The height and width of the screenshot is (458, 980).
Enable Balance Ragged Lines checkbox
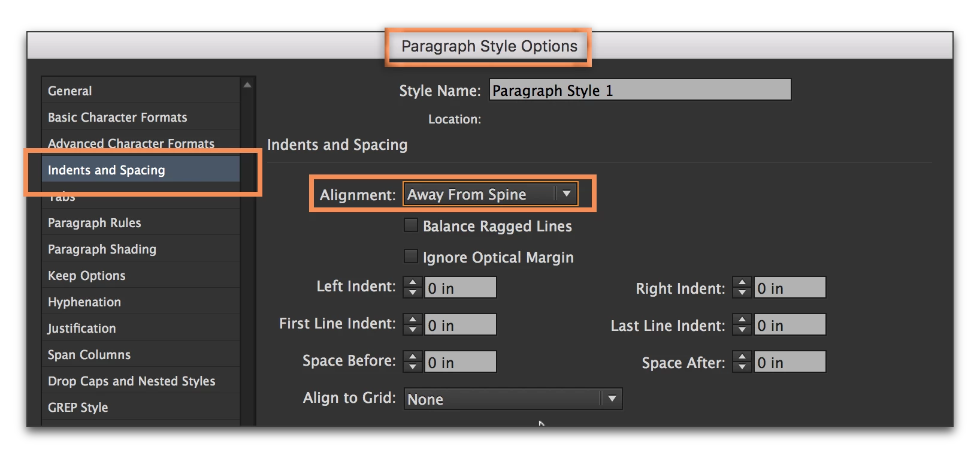(411, 225)
